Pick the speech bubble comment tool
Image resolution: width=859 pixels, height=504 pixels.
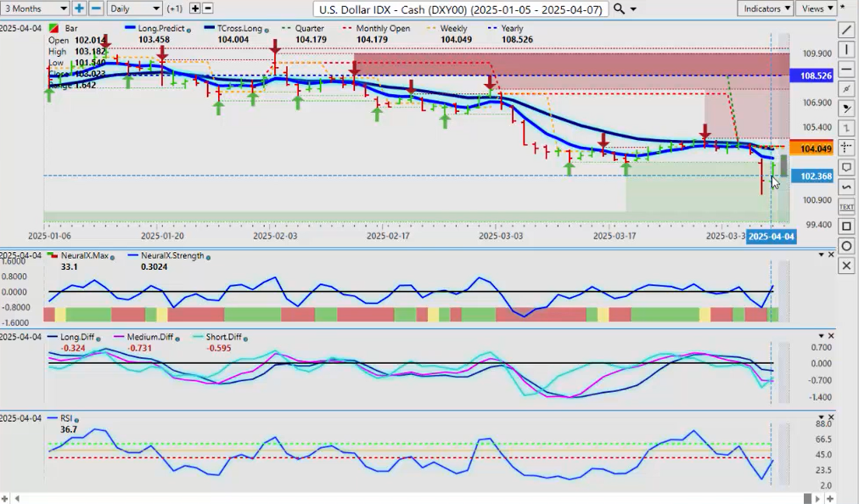(x=846, y=167)
